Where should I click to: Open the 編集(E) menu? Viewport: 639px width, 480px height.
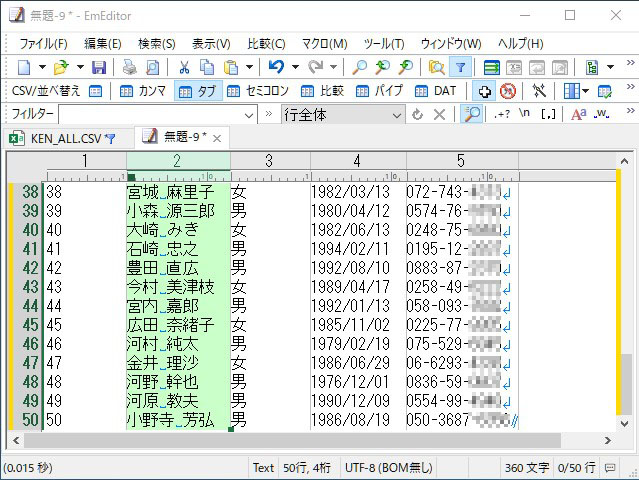click(x=103, y=44)
